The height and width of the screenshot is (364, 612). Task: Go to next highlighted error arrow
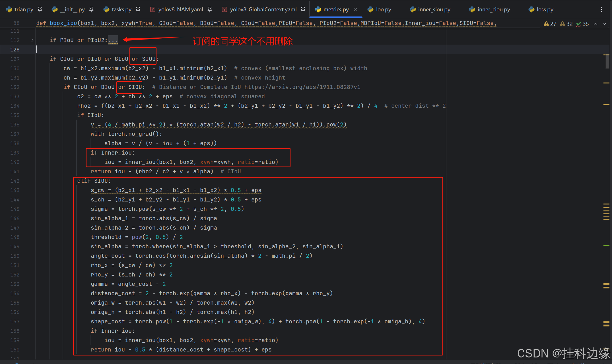pos(604,24)
